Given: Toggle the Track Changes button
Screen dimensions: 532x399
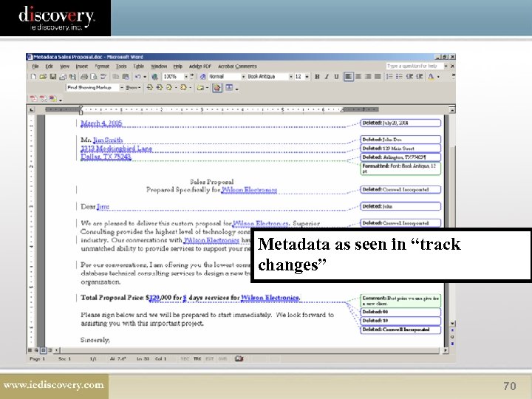Looking at the screenshot, I should point(217,88).
